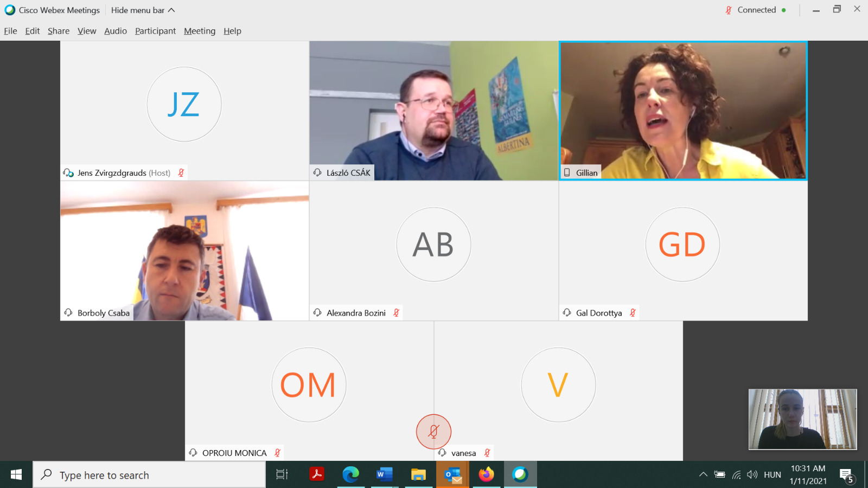Show hidden system tray icons
This screenshot has height=488, width=868.
[x=703, y=475]
